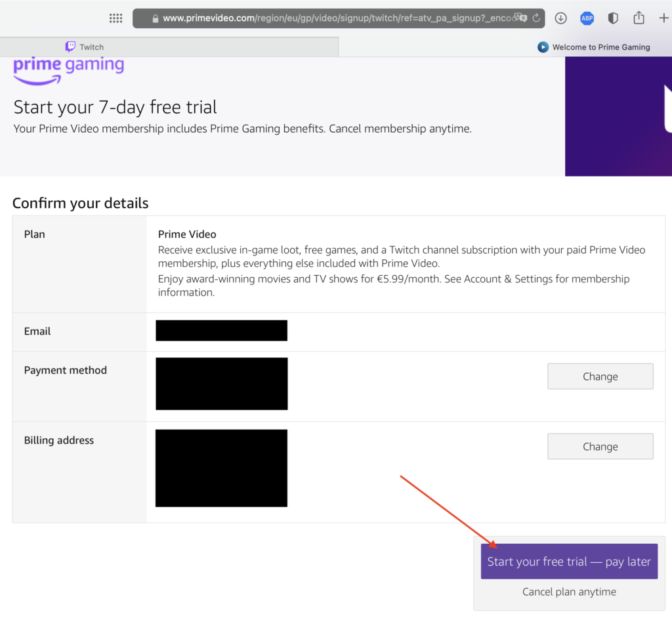Viewport: 672px width, 618px height.
Task: Click the purple Twitch banner image
Action: (x=618, y=116)
